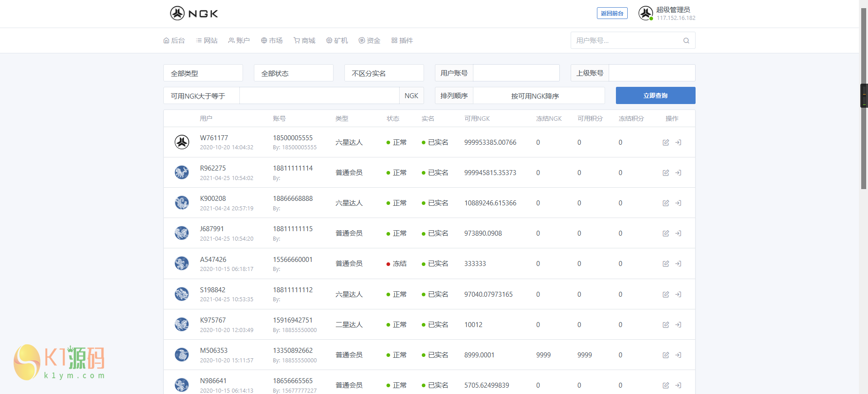Click the super admin avatar icon
The image size is (868, 394).
pyautogui.click(x=645, y=14)
